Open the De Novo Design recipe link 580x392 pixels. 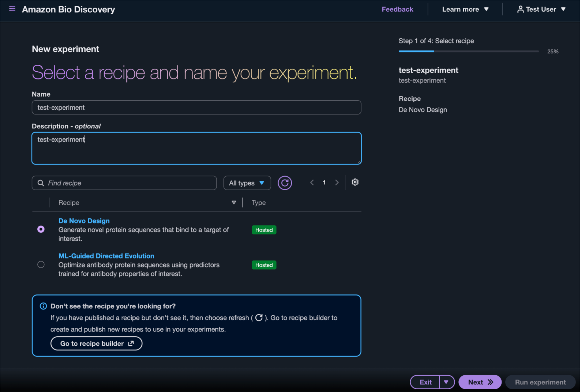click(84, 221)
